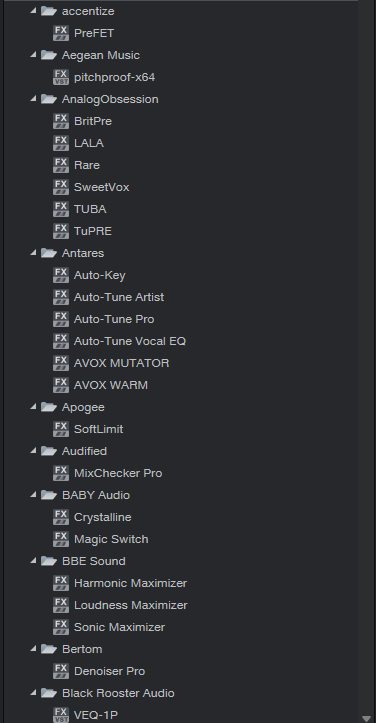
Task: Click the FX icon next to Auto-Tune Pro
Action: tap(61, 319)
